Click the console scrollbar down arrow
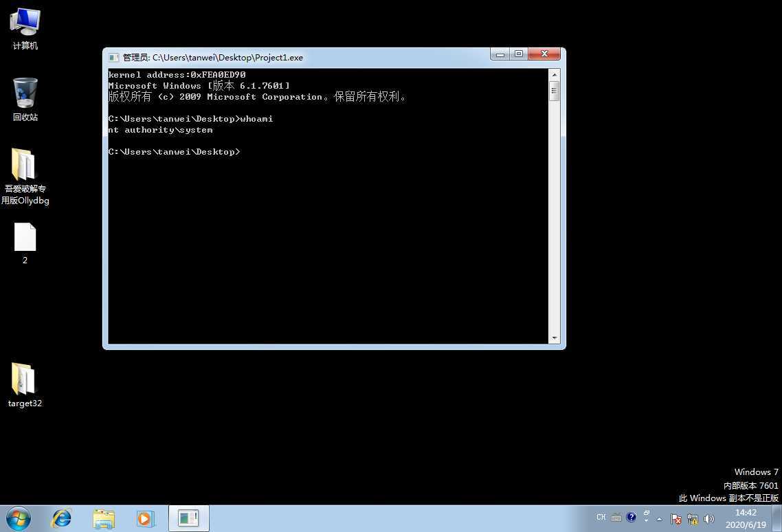 555,338
